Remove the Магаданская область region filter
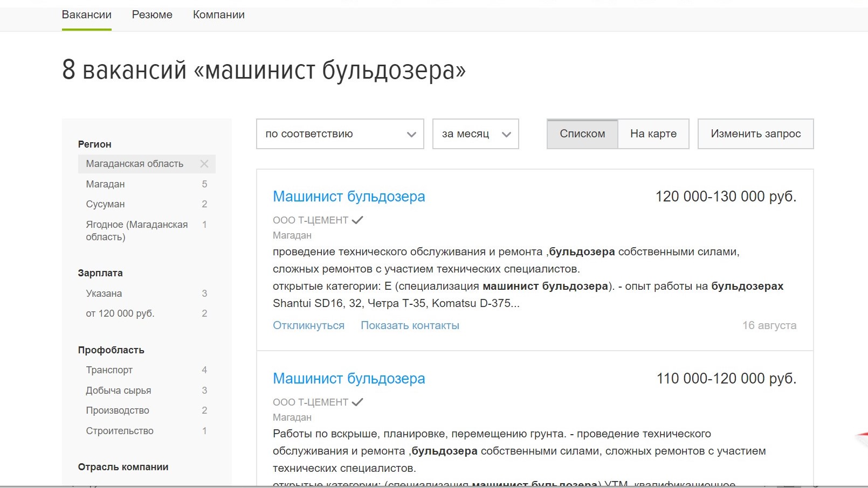The image size is (868, 488). click(204, 164)
